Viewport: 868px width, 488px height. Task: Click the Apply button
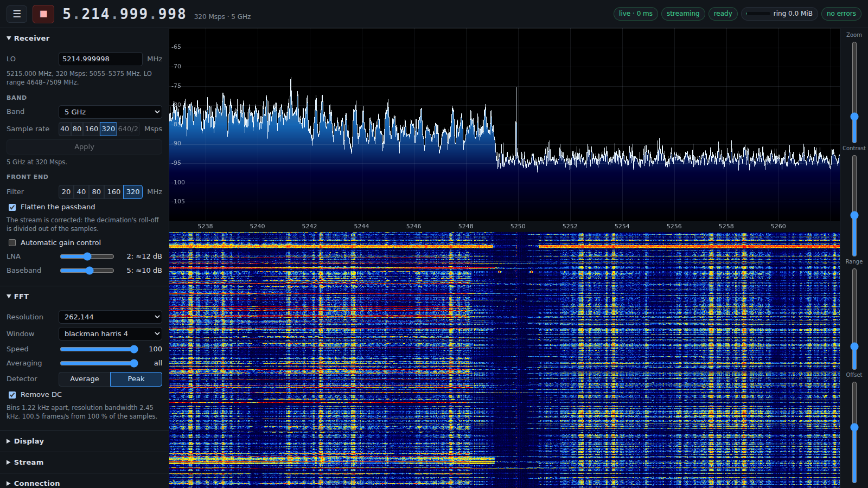84,147
